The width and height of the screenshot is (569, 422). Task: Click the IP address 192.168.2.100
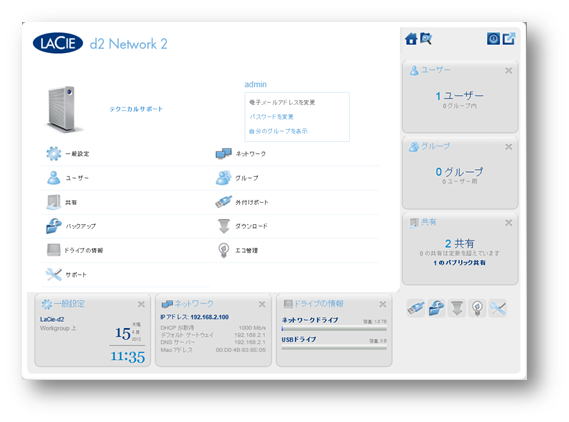tap(209, 317)
